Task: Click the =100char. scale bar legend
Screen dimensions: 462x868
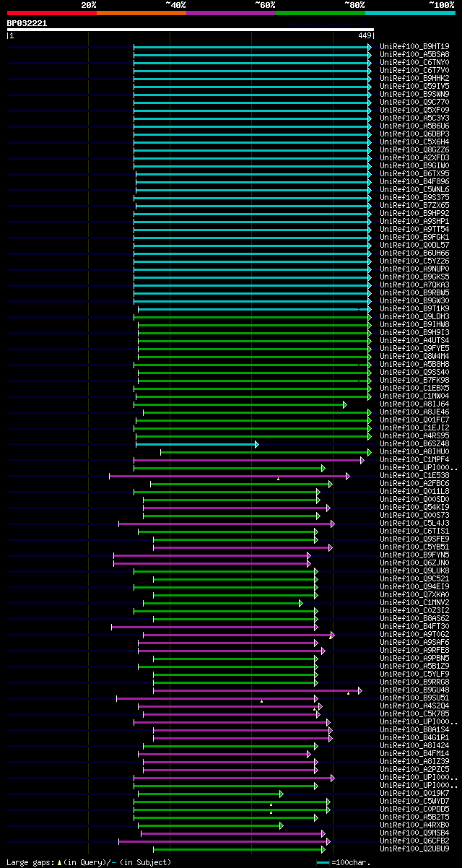Action: [x=344, y=862]
